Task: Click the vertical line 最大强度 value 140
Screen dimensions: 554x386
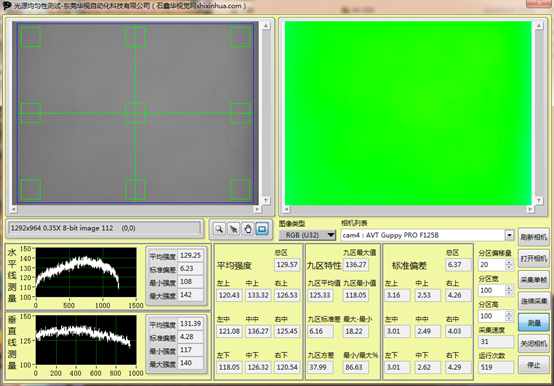Action: click(190, 363)
